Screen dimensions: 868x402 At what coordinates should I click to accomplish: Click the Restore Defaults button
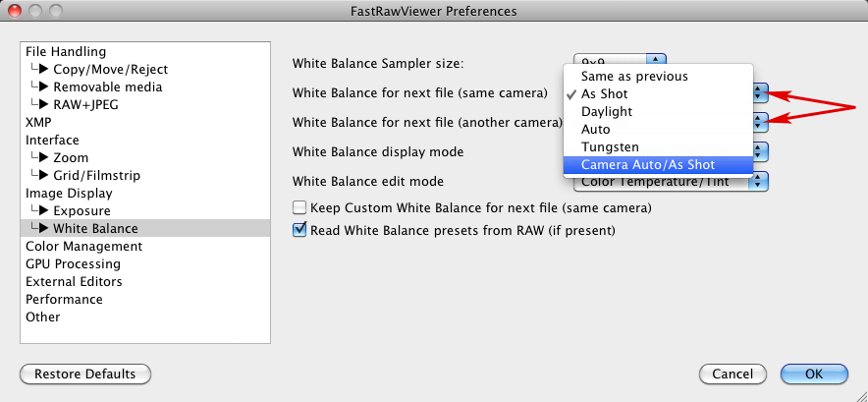[84, 374]
